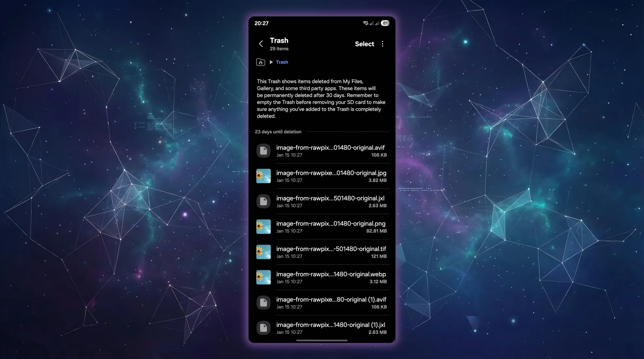Tap the home folder breadcrumb icon
Viewport: 644px width, 359px height.
click(261, 62)
